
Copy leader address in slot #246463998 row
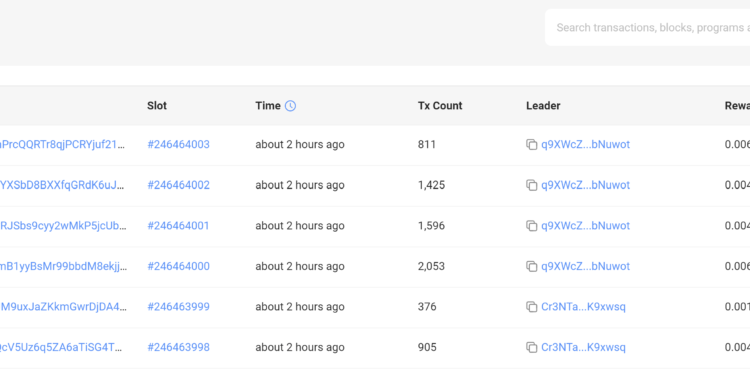click(531, 347)
